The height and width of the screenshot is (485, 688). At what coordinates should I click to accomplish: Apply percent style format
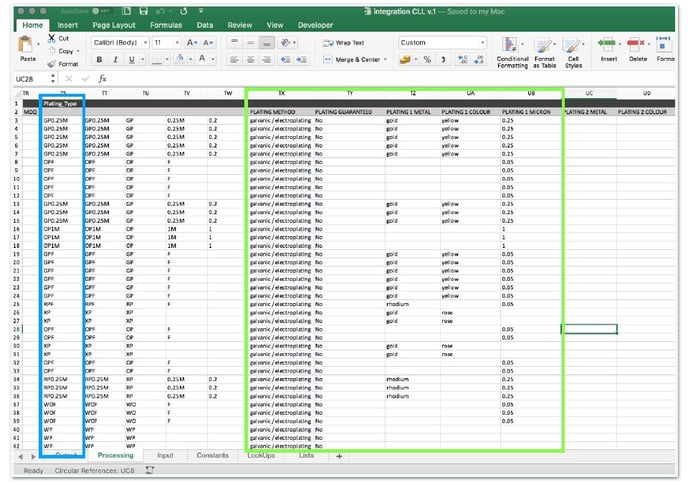427,59
